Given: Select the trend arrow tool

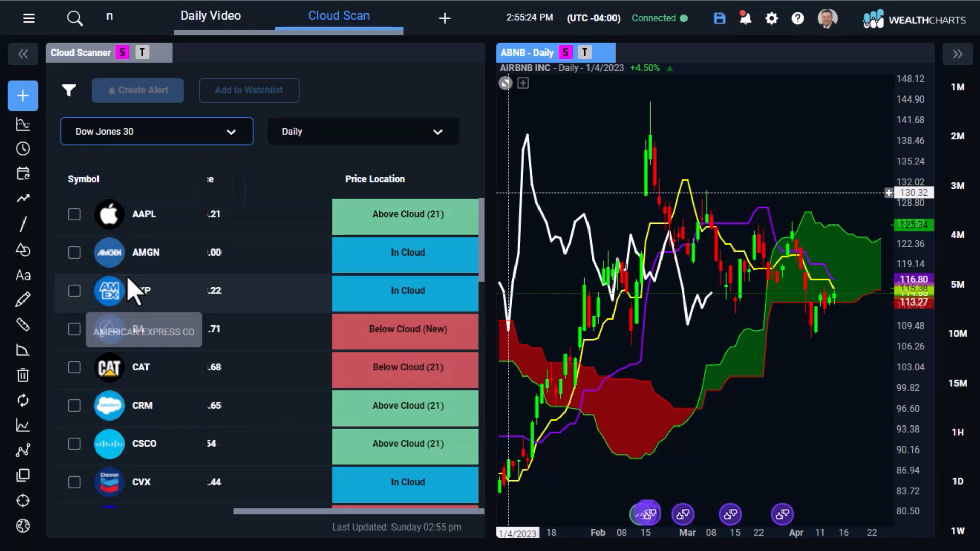Looking at the screenshot, I should click(x=23, y=198).
